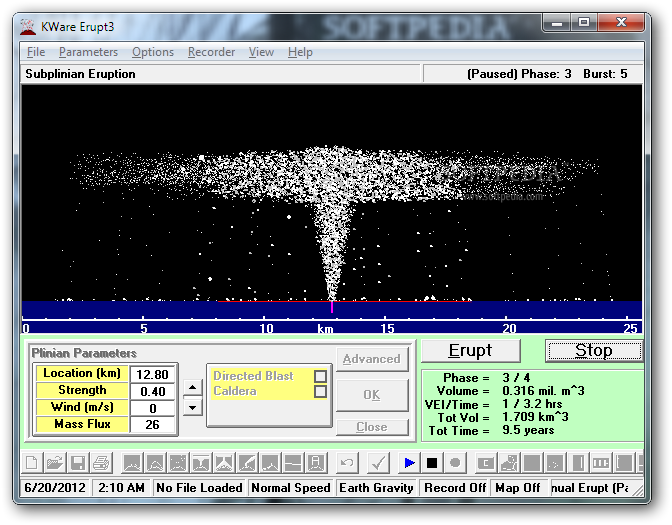Select the Wind (m/s) parameter label
672x525 pixels.
point(82,407)
